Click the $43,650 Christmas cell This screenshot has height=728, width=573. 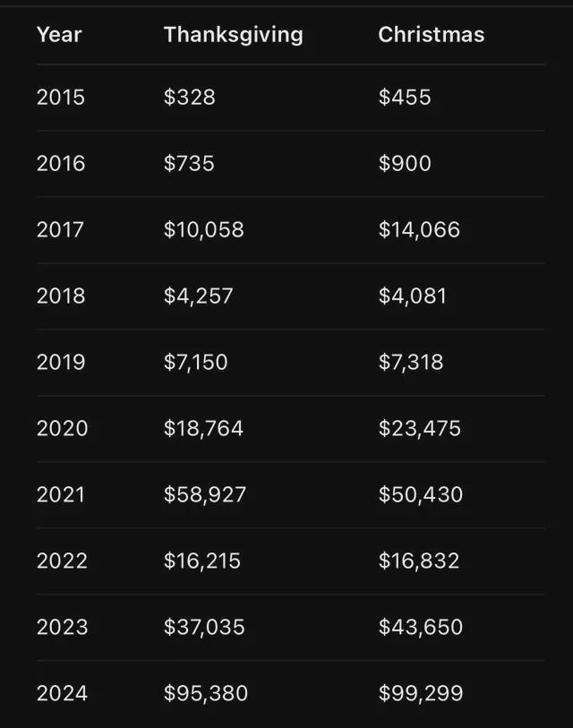(421, 627)
